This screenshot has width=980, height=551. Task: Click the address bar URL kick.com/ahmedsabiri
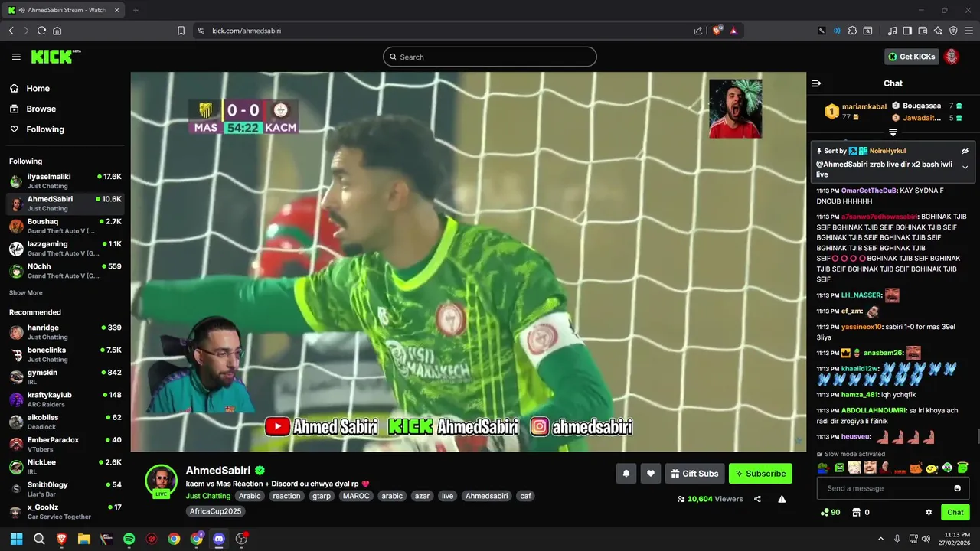247,31
